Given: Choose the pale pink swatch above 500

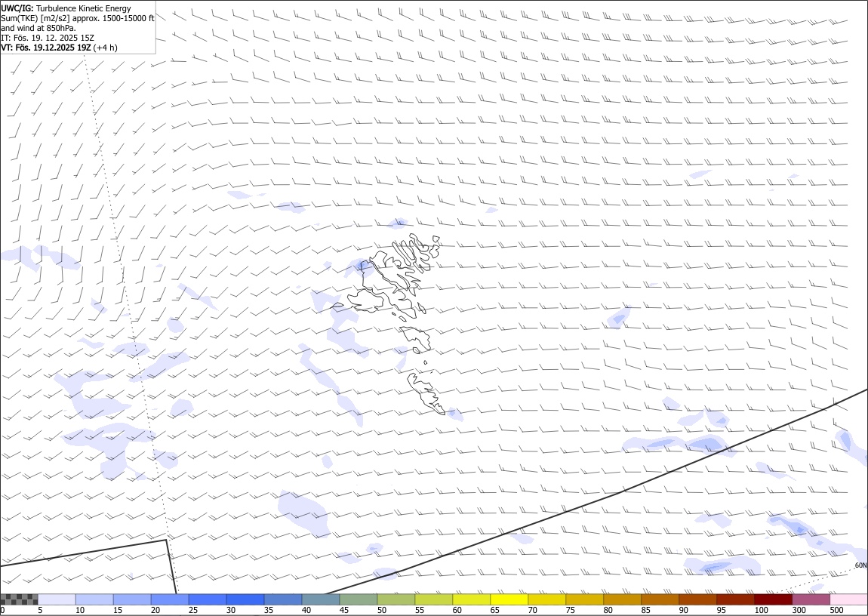Looking at the screenshot, I should [x=848, y=599].
